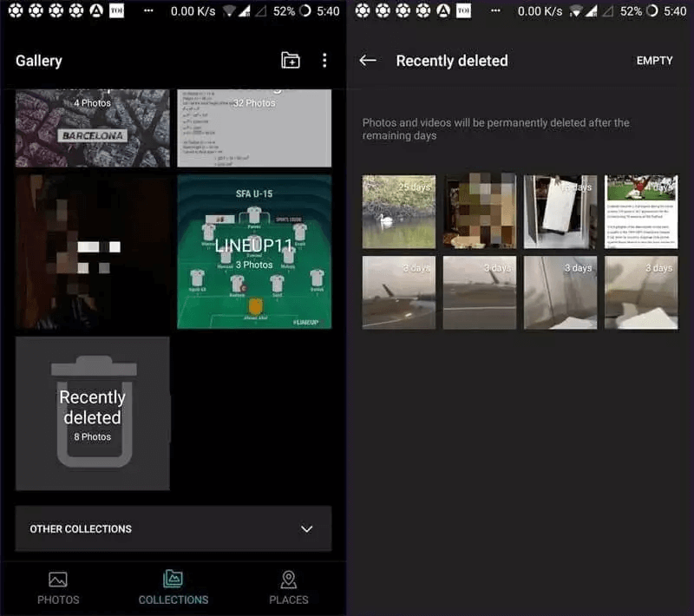Image resolution: width=694 pixels, height=616 pixels.
Task: Expand the Other Collections chevron
Action: [x=305, y=529]
